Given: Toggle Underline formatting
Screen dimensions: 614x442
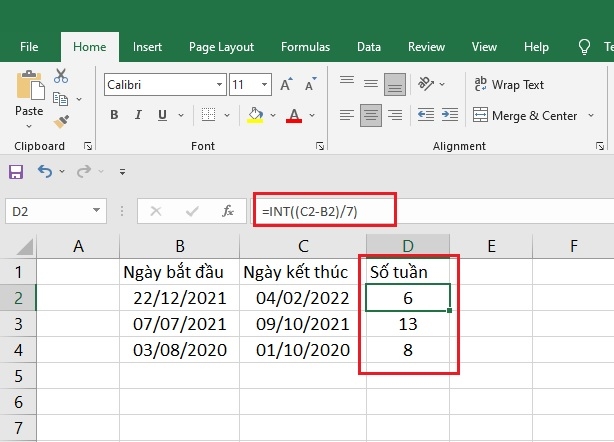Looking at the screenshot, I should tap(162, 115).
